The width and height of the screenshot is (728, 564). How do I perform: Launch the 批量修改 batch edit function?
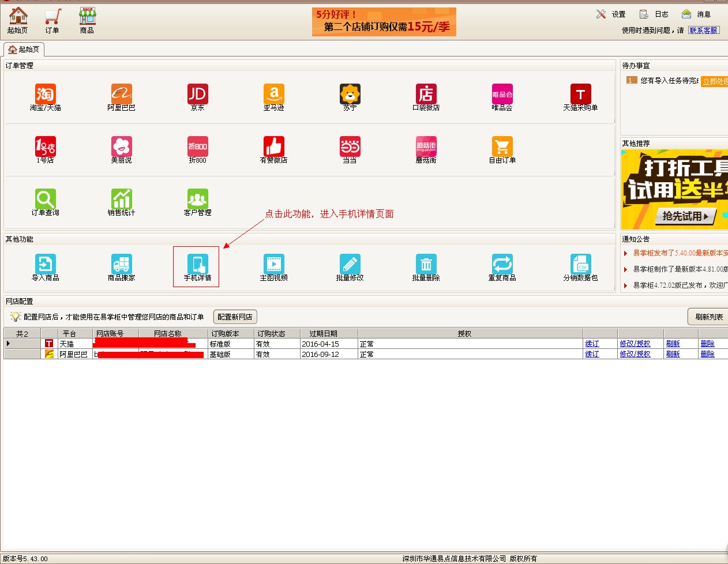point(350,268)
